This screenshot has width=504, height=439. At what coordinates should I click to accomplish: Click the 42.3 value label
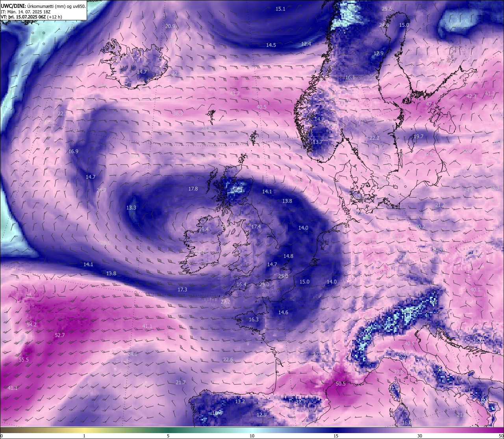tap(471, 96)
